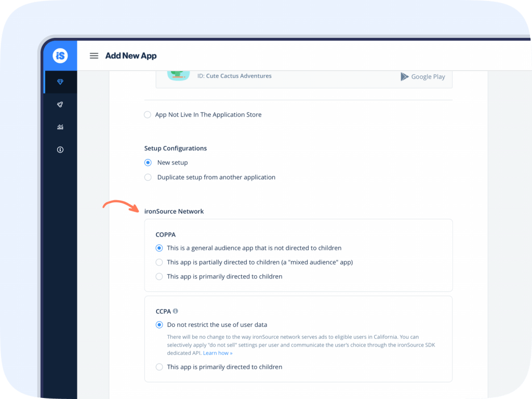Click the info circle icon in the sidebar
532x399 pixels.
click(x=60, y=149)
